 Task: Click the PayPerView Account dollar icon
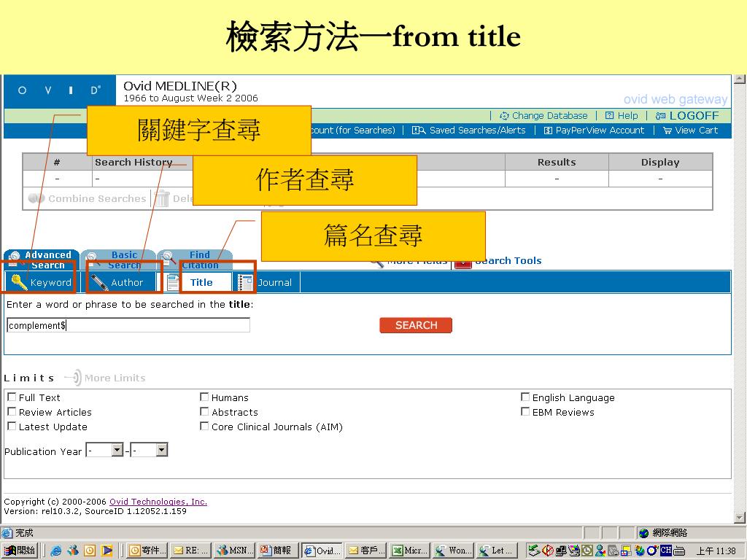(548, 131)
